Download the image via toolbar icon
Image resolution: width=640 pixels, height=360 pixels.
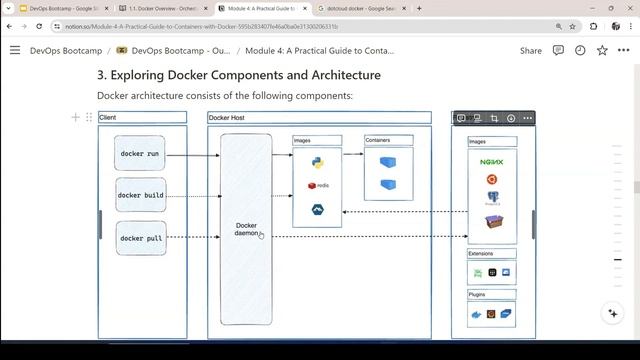(511, 118)
